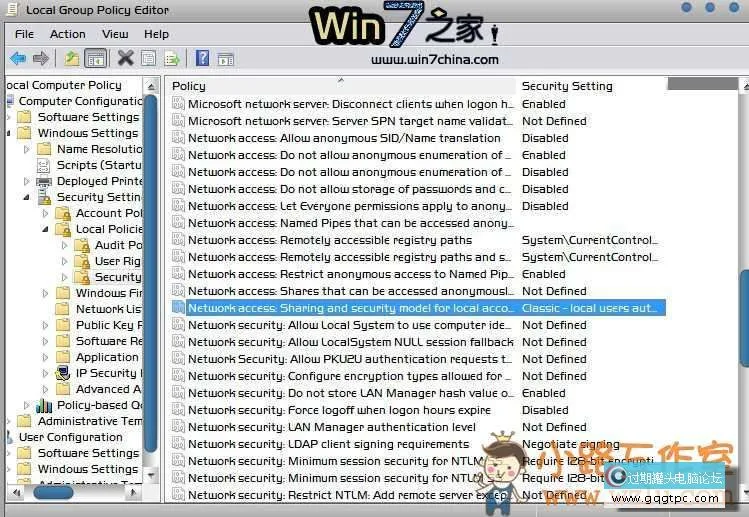Open the View menu
The image size is (749, 517).
pyautogui.click(x=112, y=34)
